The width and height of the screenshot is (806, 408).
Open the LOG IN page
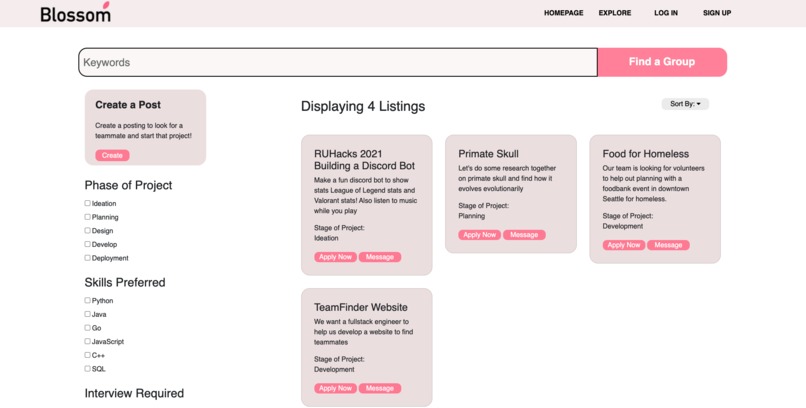(x=666, y=13)
